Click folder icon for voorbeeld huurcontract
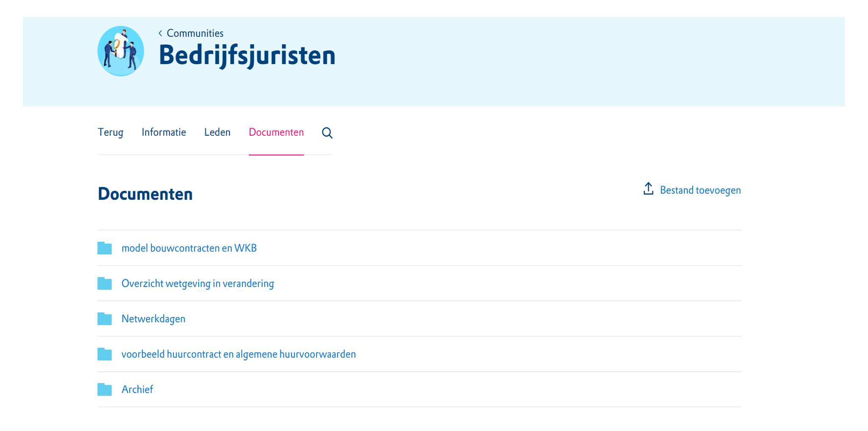Viewport: 868px width, 431px height. [105, 354]
